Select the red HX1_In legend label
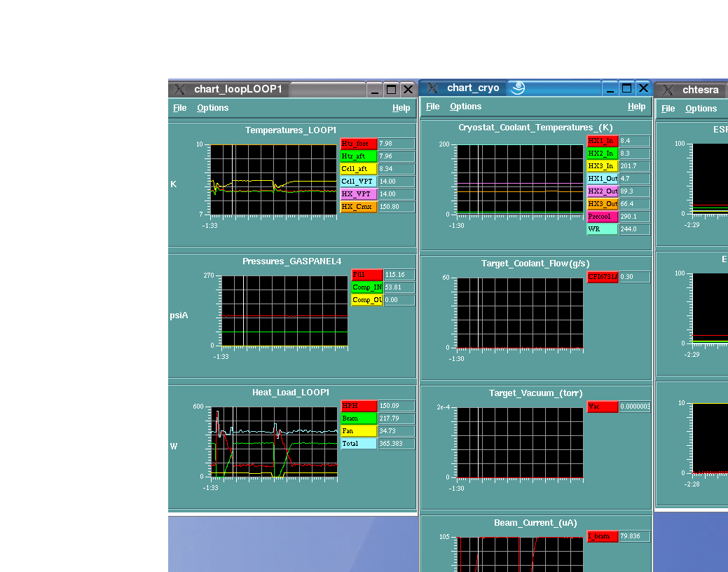The height and width of the screenshot is (572, 728). click(602, 140)
